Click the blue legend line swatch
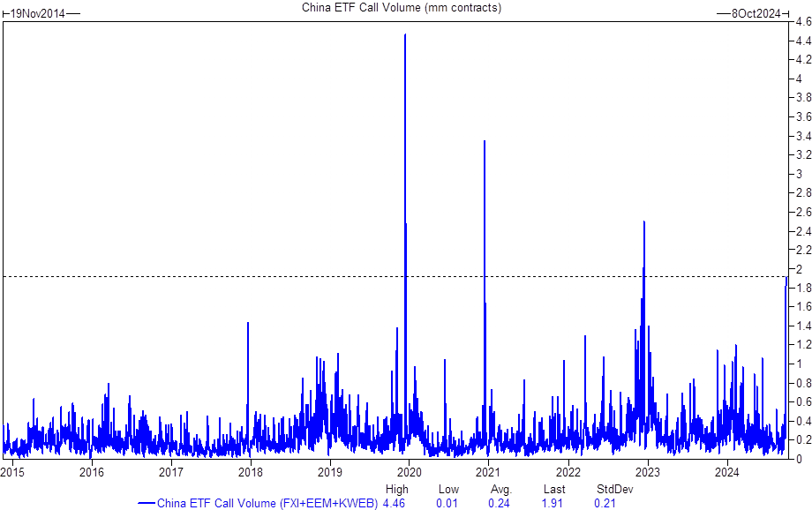Image resolution: width=812 pixels, height=510 pixels. tap(147, 503)
